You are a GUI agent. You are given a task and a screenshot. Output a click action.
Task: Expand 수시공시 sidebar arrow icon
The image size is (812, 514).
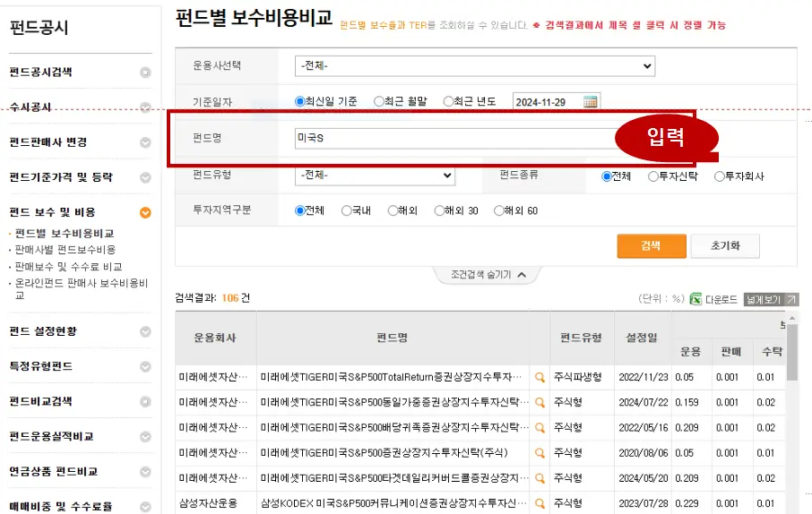pyautogui.click(x=145, y=107)
